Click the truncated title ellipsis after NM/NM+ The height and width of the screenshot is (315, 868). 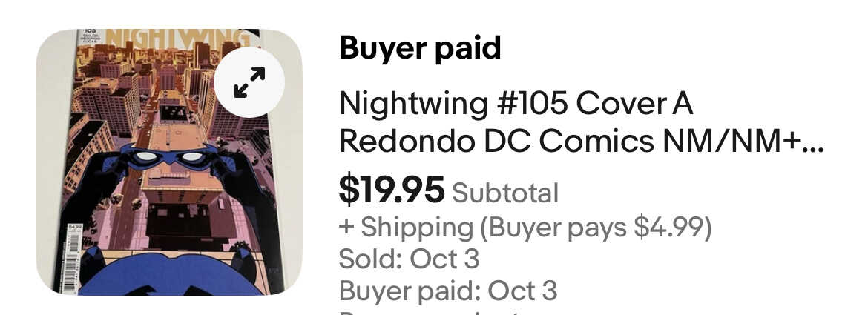tap(815, 142)
